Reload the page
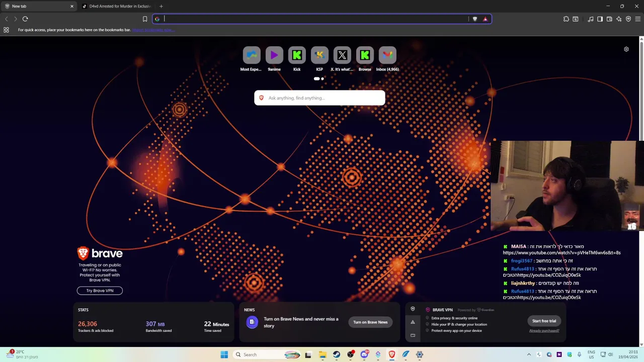The width and height of the screenshot is (644, 362). [x=25, y=19]
